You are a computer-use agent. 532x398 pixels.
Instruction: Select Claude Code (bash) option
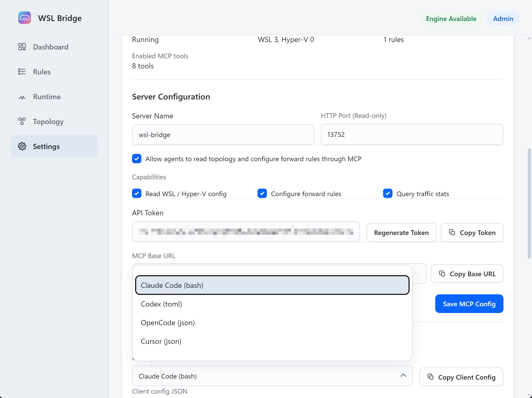click(x=272, y=285)
